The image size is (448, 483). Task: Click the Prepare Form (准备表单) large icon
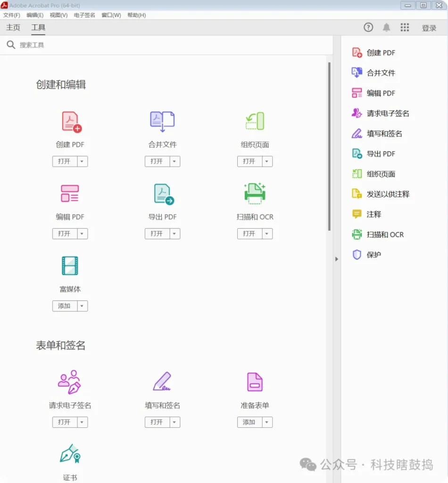pyautogui.click(x=255, y=382)
